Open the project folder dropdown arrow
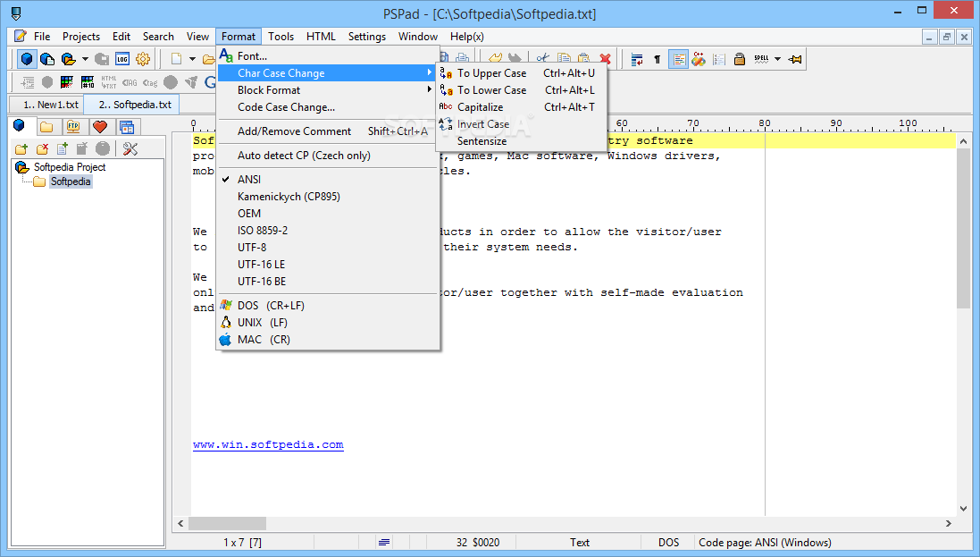The height and width of the screenshot is (557, 980). 85,59
